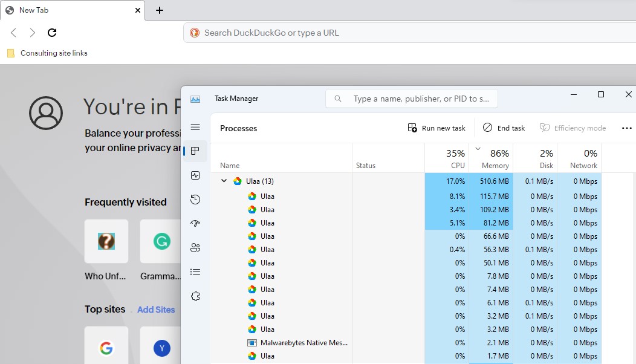Collapse the Ulaa (13) process group
This screenshot has height=364, width=636.
[224, 181]
